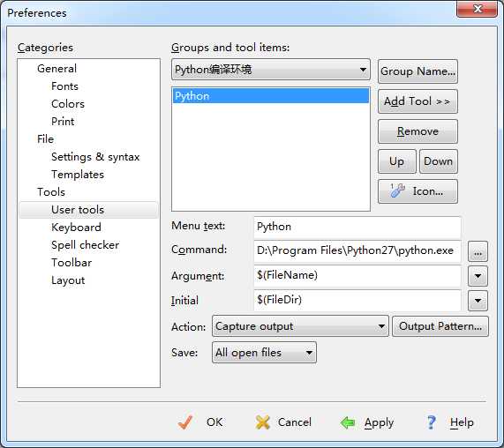
Task: Open Help for preferences
Action: (x=449, y=422)
